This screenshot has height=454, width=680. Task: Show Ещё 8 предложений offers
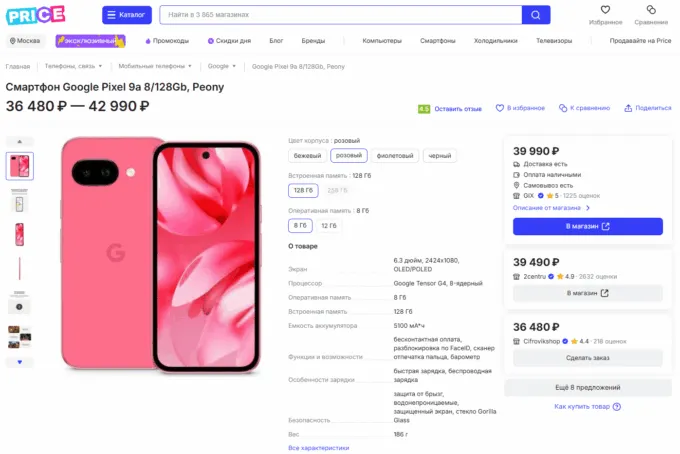587,387
